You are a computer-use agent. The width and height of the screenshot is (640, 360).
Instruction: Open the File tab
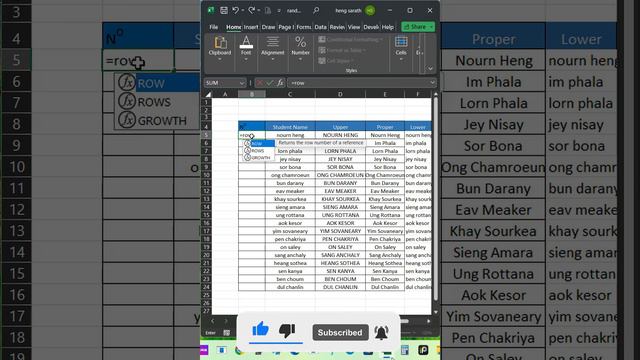[213, 27]
